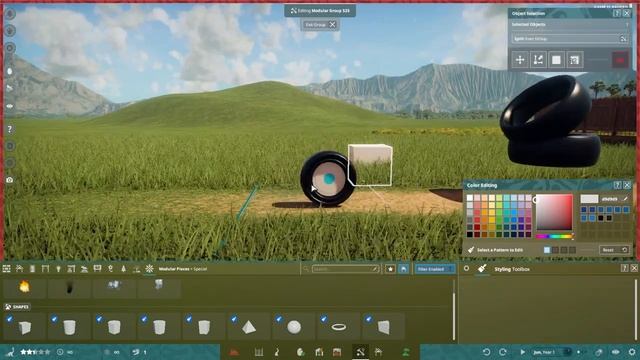Switch to the circle tab in Styling Toolbox
The width and height of the screenshot is (640, 360).
[x=467, y=268]
